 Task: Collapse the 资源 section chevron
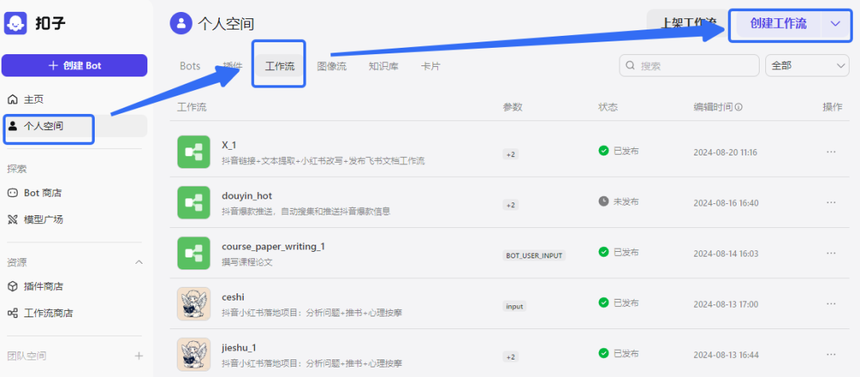[139, 262]
